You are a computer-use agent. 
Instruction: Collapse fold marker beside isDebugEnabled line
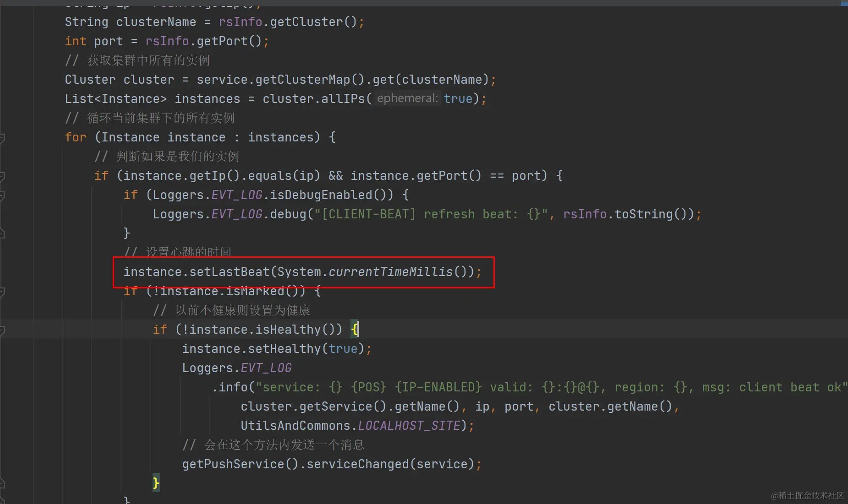[x=2, y=195]
